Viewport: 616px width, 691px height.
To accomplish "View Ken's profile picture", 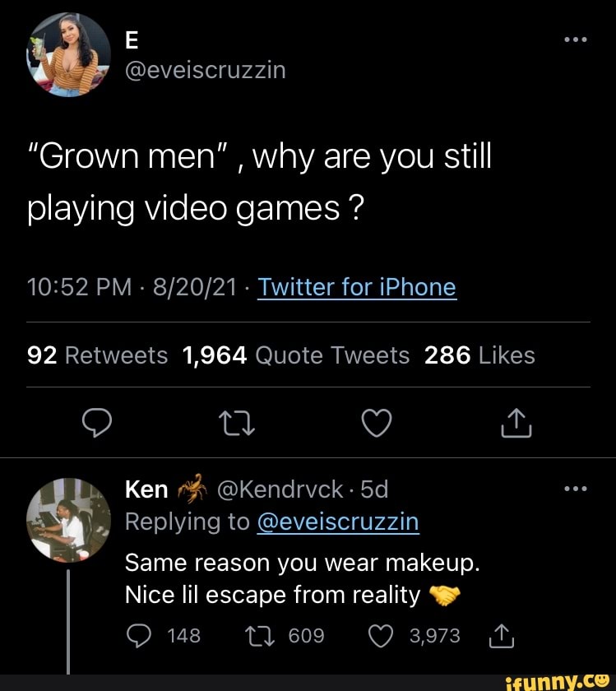I will point(68,519).
